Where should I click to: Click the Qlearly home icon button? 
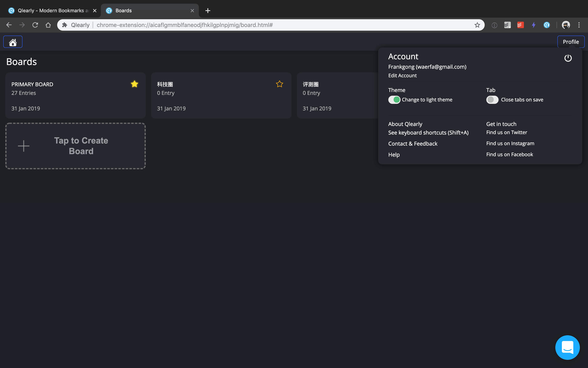[13, 42]
